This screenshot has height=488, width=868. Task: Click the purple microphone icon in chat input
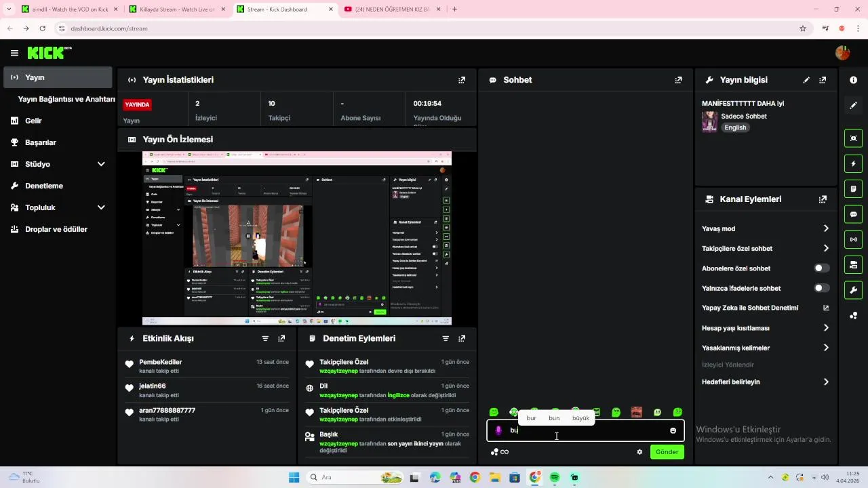coord(498,430)
